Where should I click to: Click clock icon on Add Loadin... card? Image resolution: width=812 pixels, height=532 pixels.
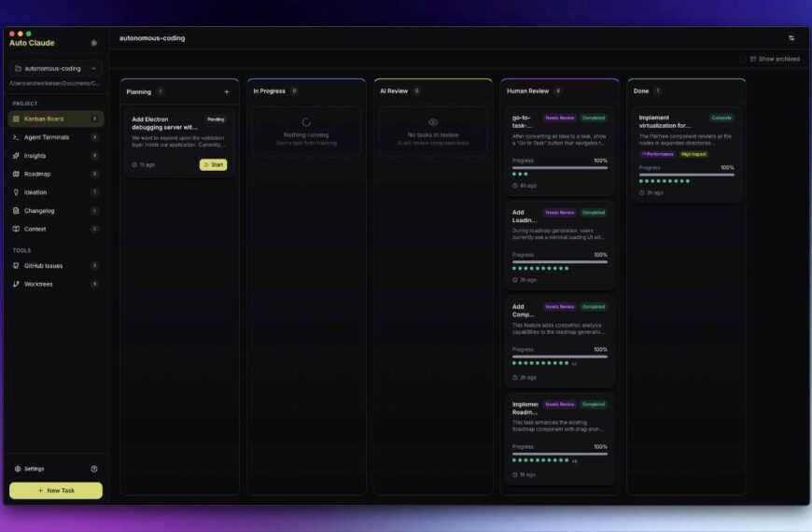(x=515, y=280)
